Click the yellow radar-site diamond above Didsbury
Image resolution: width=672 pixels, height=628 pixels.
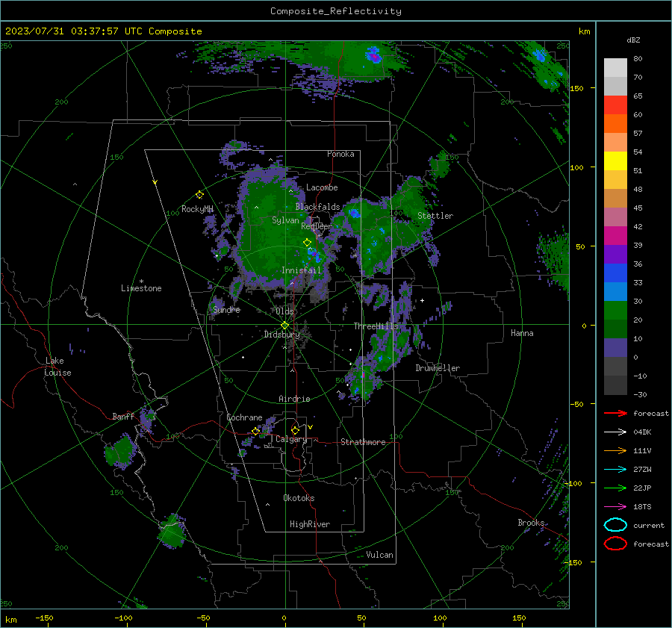[x=284, y=326]
